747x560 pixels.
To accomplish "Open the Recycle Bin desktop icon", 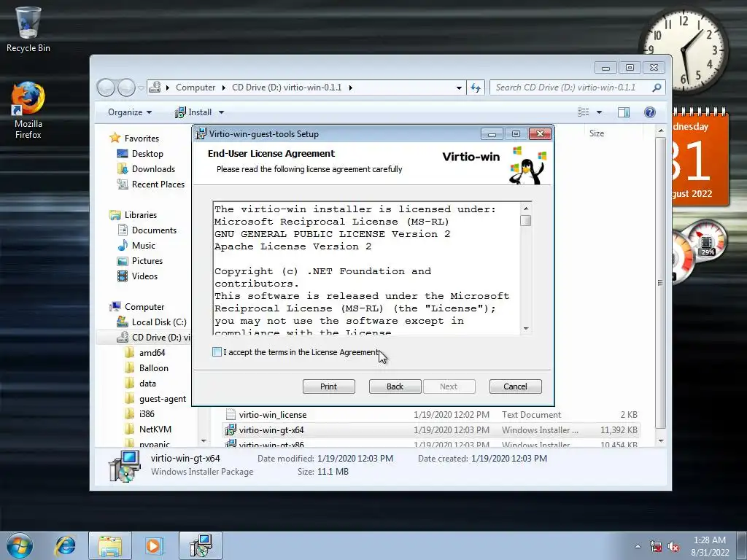I will click(x=28, y=29).
